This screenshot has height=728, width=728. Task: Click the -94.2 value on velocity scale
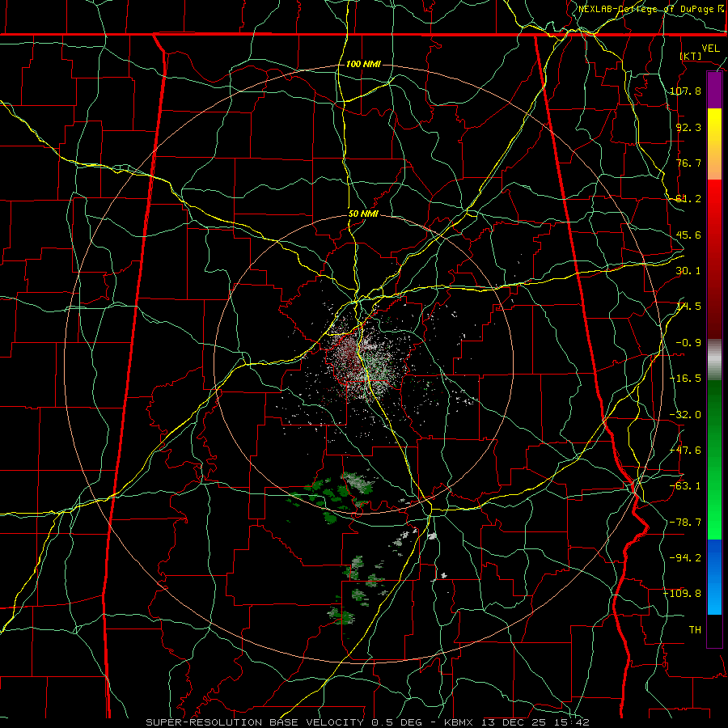685,557
